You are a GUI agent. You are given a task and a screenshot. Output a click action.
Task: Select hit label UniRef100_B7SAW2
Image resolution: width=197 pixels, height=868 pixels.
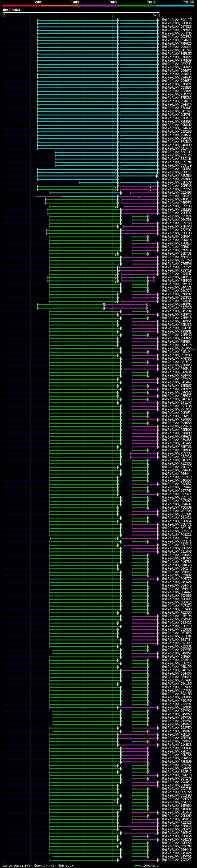(177, 108)
